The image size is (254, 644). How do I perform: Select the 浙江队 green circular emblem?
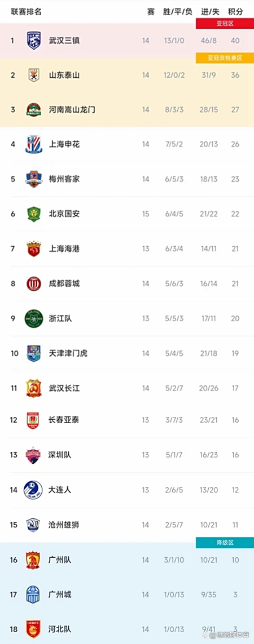[x=33, y=318]
